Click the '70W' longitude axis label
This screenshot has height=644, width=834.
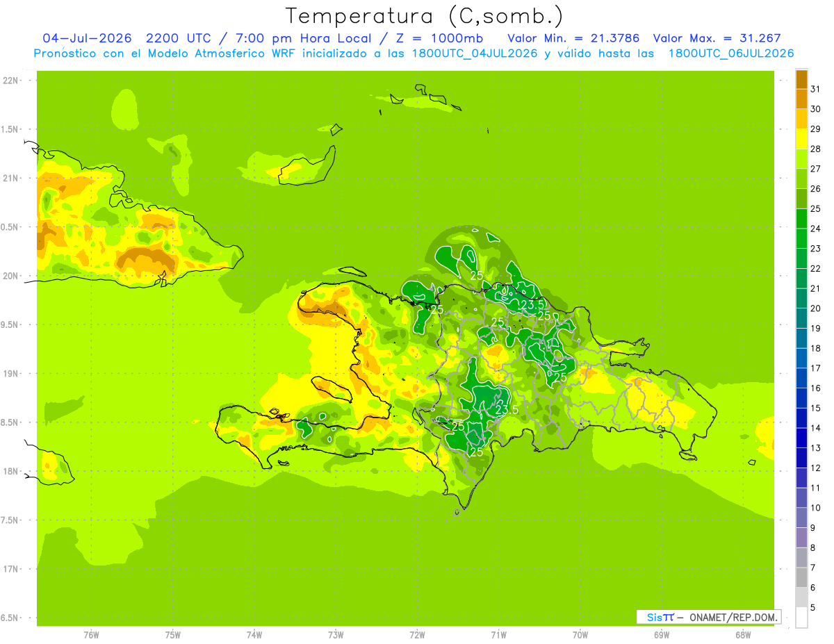pyautogui.click(x=580, y=635)
